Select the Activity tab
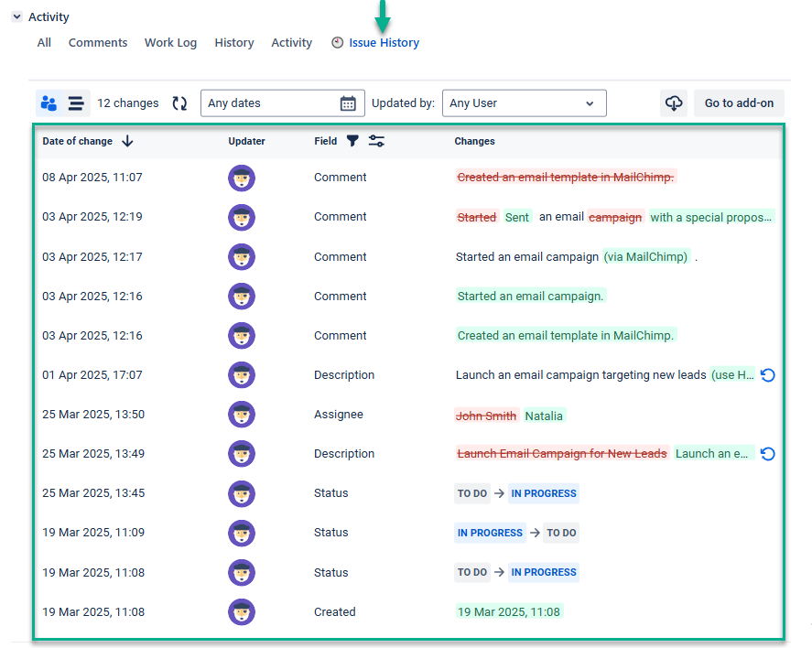 (x=291, y=42)
